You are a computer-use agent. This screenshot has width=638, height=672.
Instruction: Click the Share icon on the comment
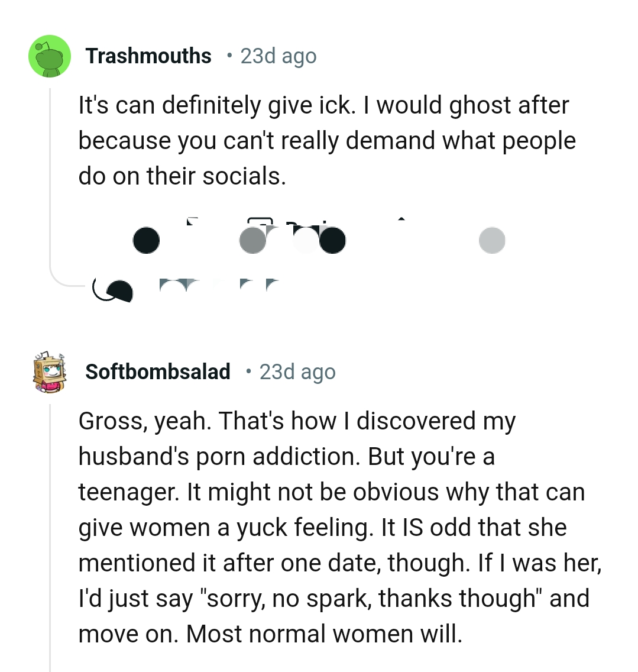[x=402, y=240]
